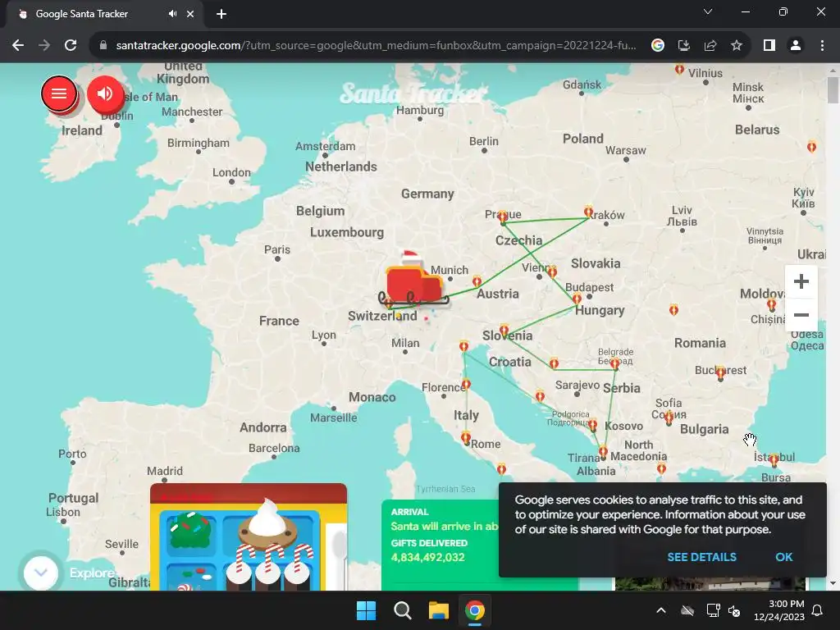Open the notifications bell icon
The width and height of the screenshot is (840, 630).
(x=818, y=610)
